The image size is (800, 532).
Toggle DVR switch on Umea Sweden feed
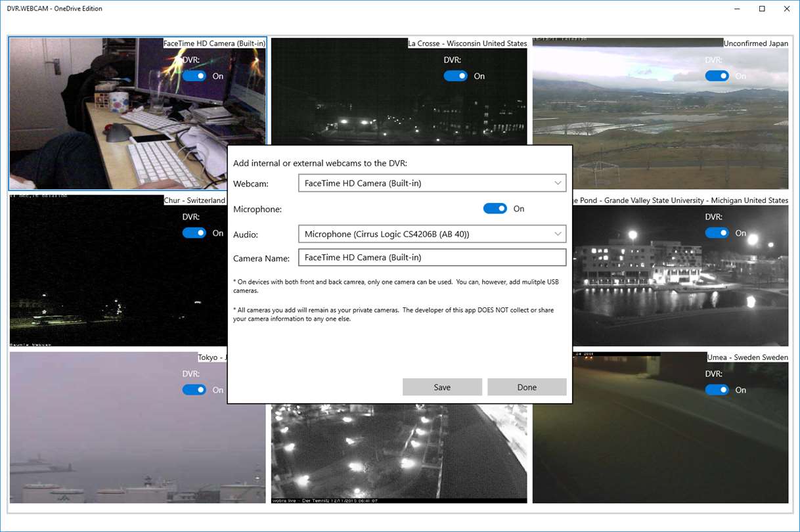pyautogui.click(x=717, y=390)
